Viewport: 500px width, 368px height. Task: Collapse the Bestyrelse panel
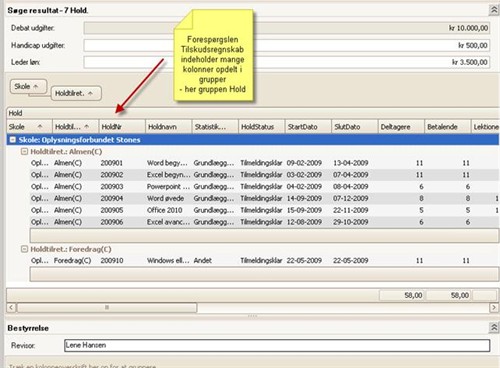pyautogui.click(x=493, y=328)
